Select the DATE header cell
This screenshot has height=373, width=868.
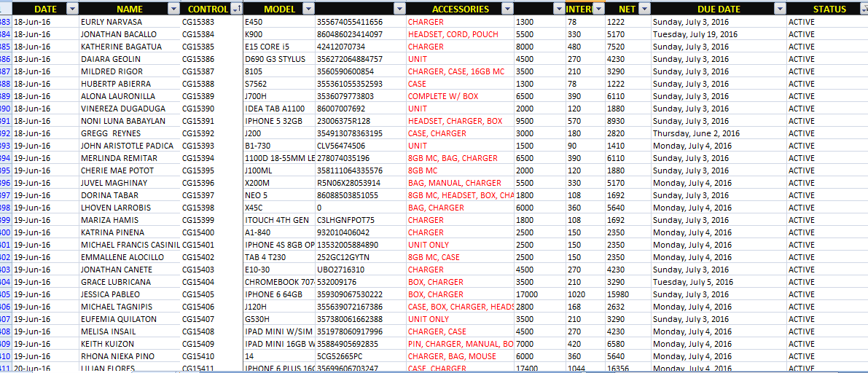45,9
